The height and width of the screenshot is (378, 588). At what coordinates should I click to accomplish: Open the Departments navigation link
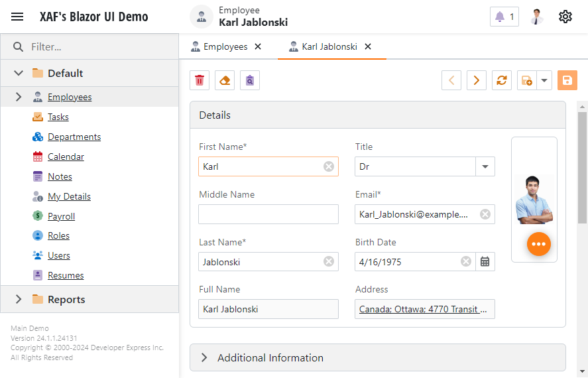74,137
